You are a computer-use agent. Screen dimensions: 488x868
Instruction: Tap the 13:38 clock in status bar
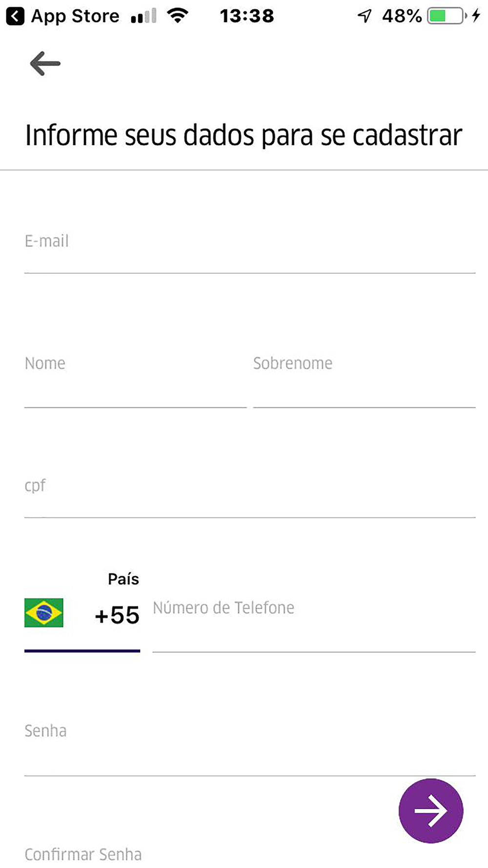(x=247, y=16)
